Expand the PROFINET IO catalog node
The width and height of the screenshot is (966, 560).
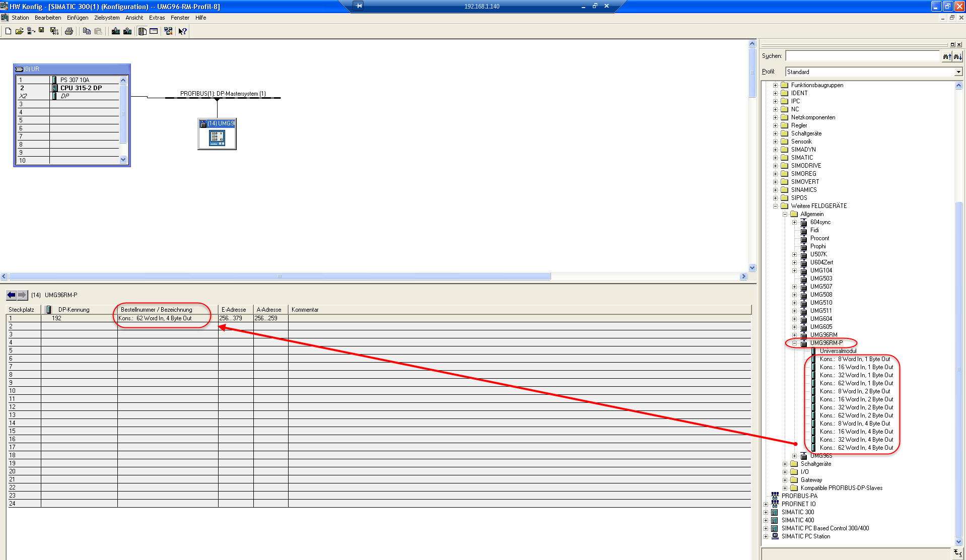[766, 504]
